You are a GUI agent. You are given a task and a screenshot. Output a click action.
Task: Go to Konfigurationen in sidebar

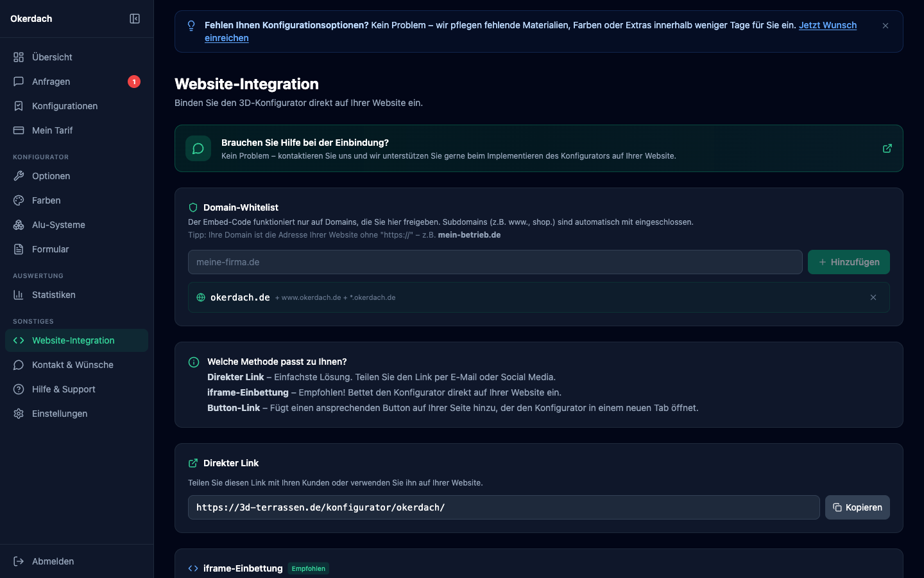click(x=65, y=106)
